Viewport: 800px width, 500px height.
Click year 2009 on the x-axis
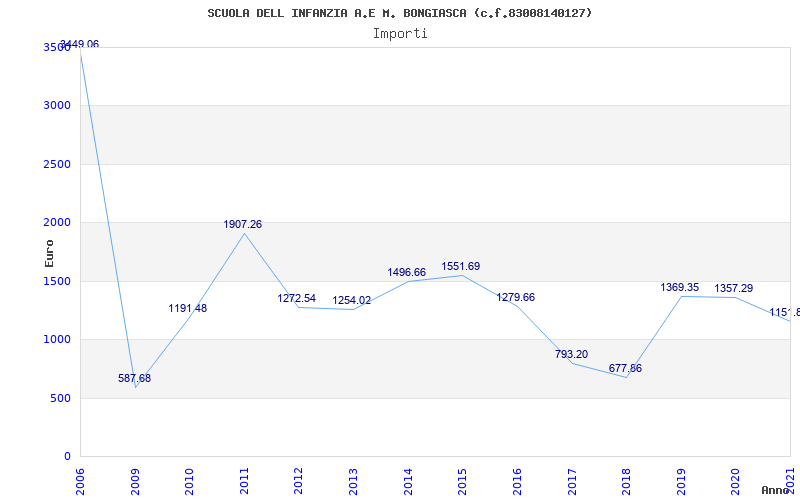135,481
